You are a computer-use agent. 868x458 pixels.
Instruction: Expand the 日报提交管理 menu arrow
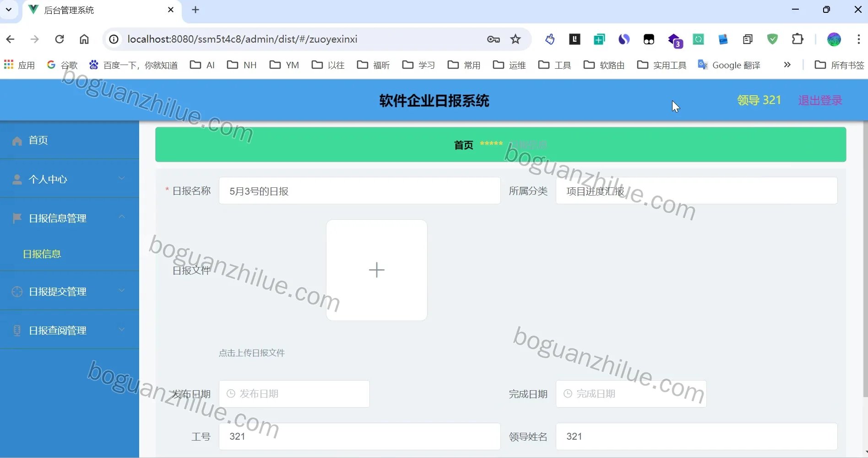point(122,290)
